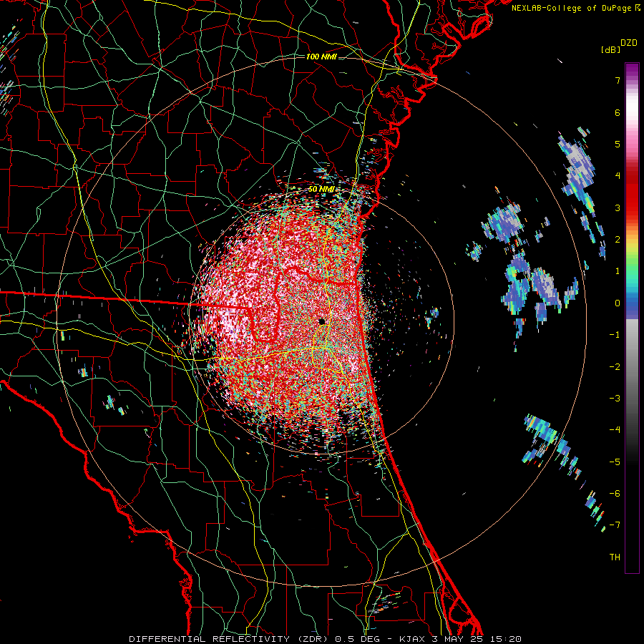Click the "1" value on the color scale
This screenshot has height=644, width=644.
tap(618, 271)
